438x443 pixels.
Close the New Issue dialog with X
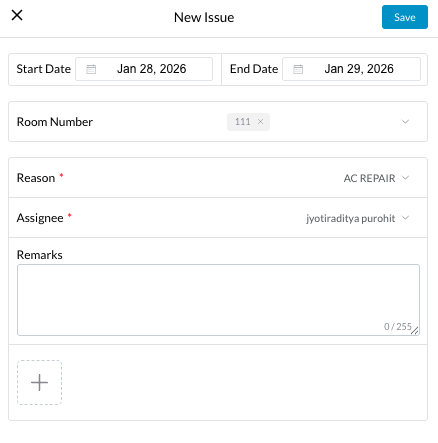click(x=17, y=15)
